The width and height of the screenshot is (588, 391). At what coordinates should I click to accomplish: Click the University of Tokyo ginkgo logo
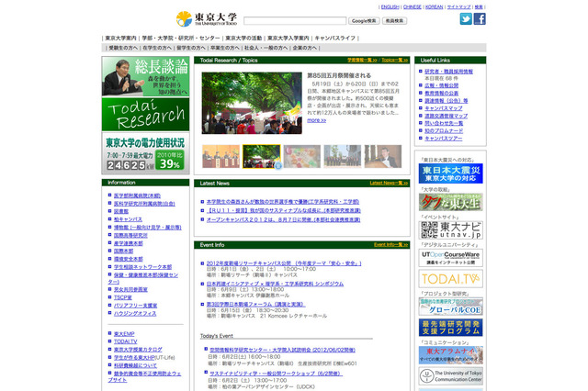tap(207, 18)
